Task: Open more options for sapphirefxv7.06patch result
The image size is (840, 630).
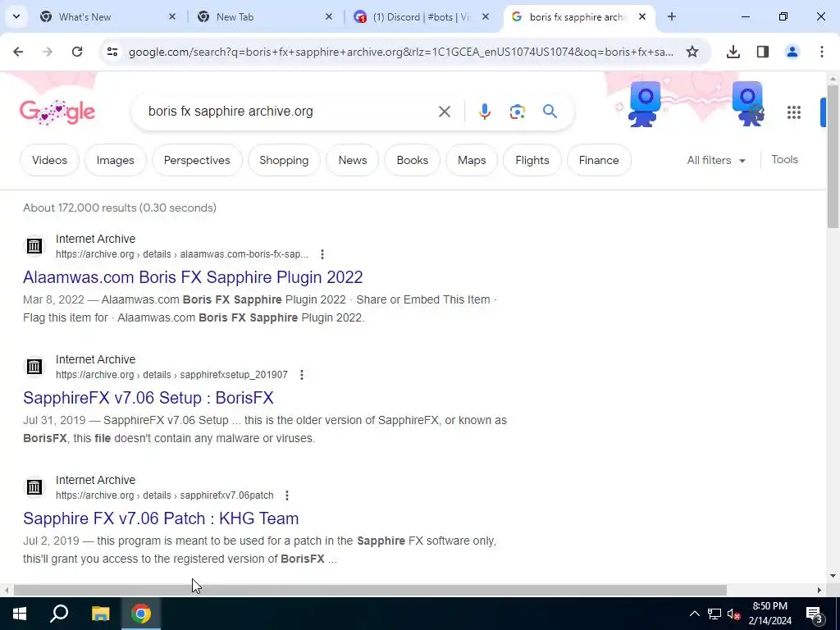Action: tap(287, 495)
